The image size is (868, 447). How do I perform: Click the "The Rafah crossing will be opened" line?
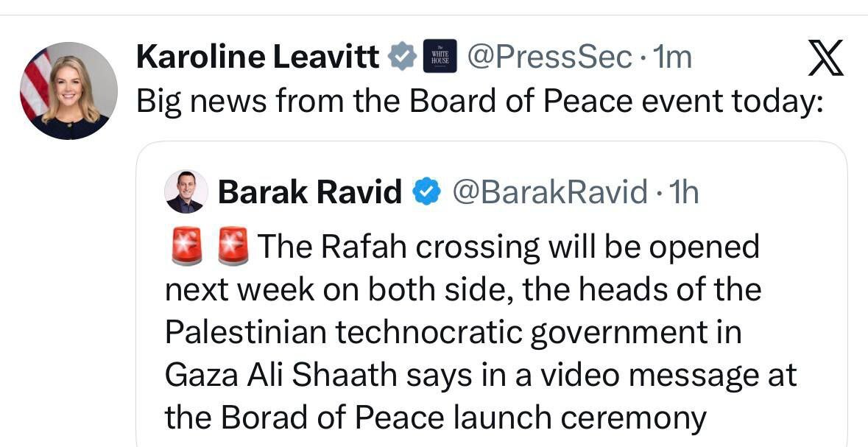pos(508,247)
